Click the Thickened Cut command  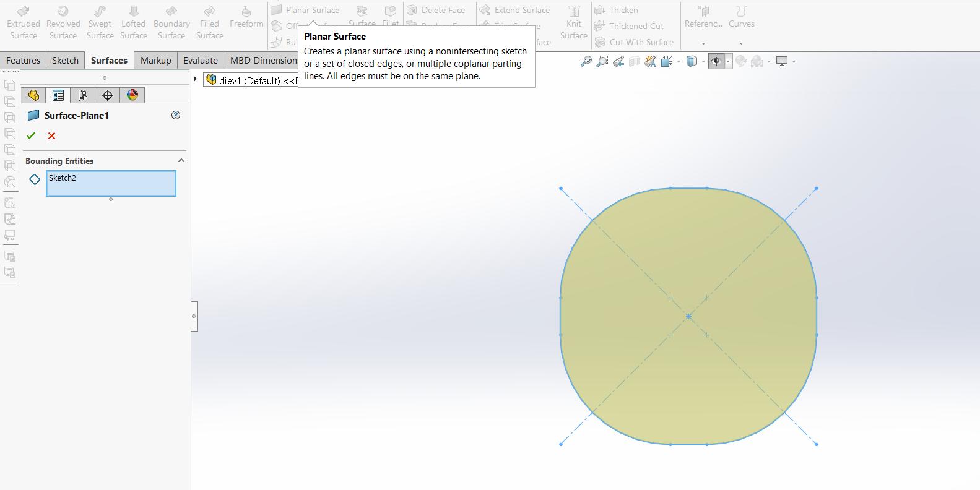tap(629, 26)
